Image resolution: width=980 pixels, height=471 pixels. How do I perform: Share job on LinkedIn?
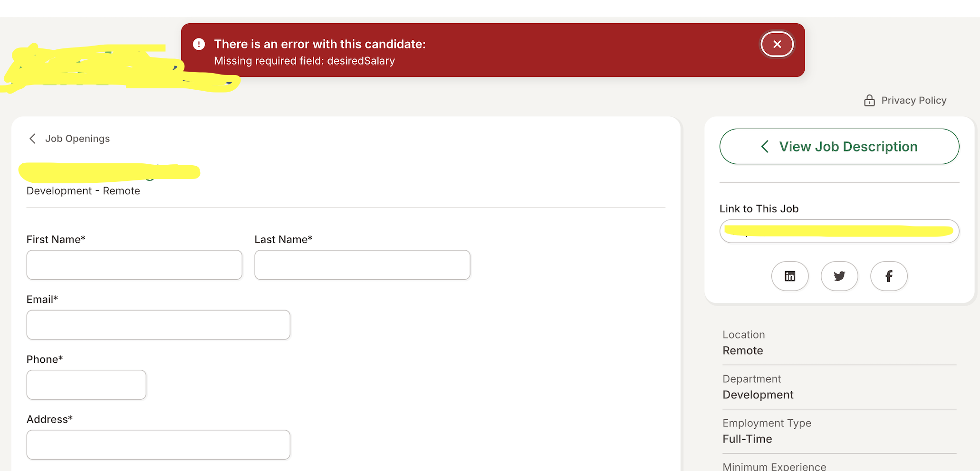[790, 276]
